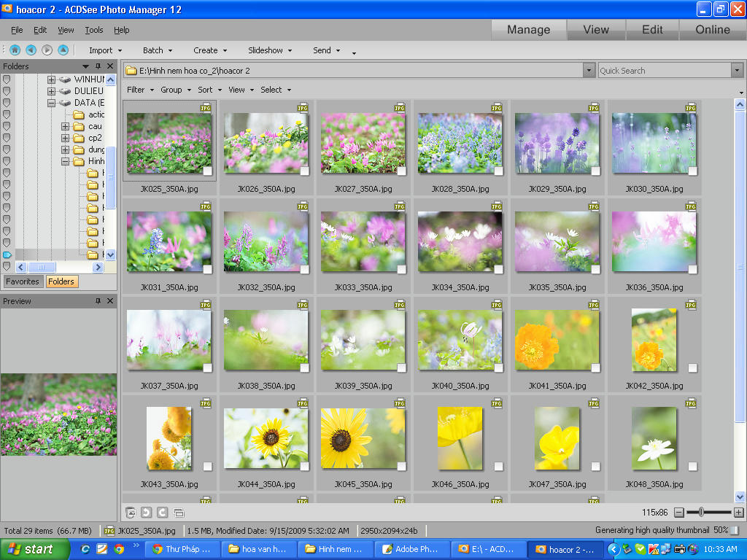Switch to Thư Pháp Chrome taskbar button
This screenshot has width=747, height=560.
coord(182,549)
